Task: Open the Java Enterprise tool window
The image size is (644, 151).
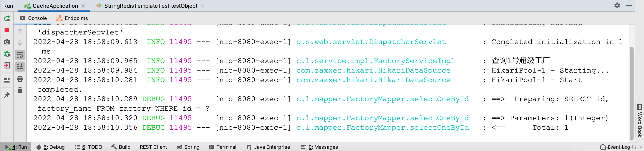Action: [x=268, y=147]
